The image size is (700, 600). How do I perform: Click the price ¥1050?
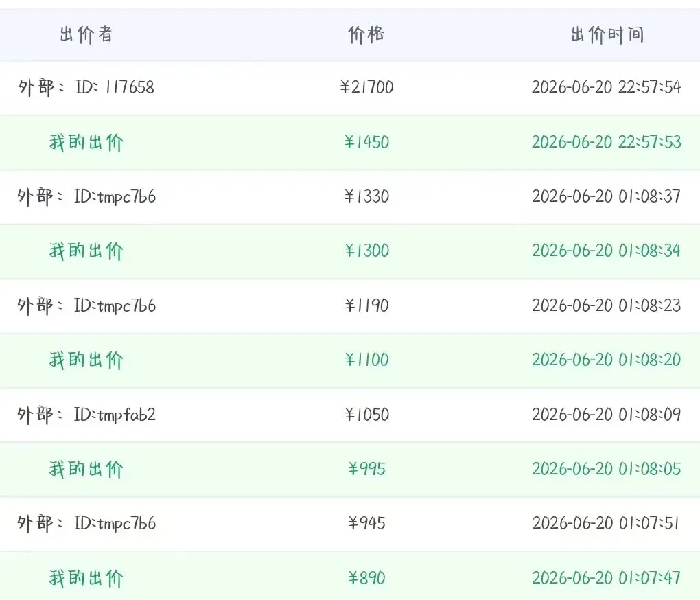point(366,415)
